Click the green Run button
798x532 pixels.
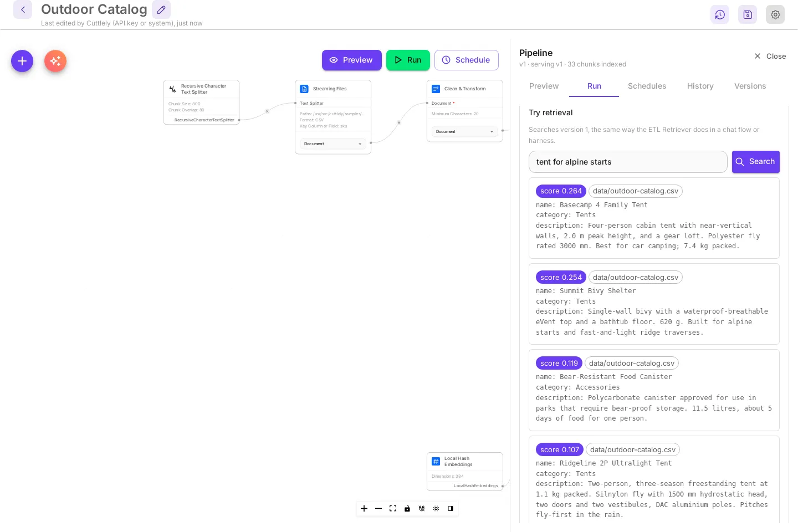(x=408, y=60)
